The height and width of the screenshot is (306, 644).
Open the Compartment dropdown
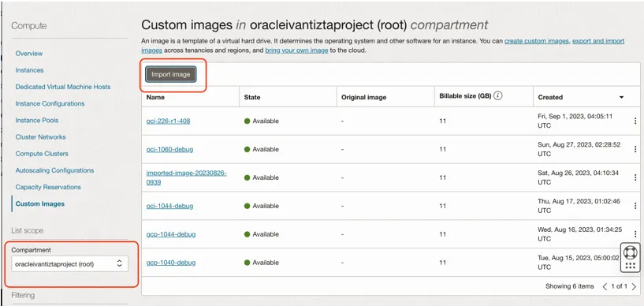click(70, 264)
